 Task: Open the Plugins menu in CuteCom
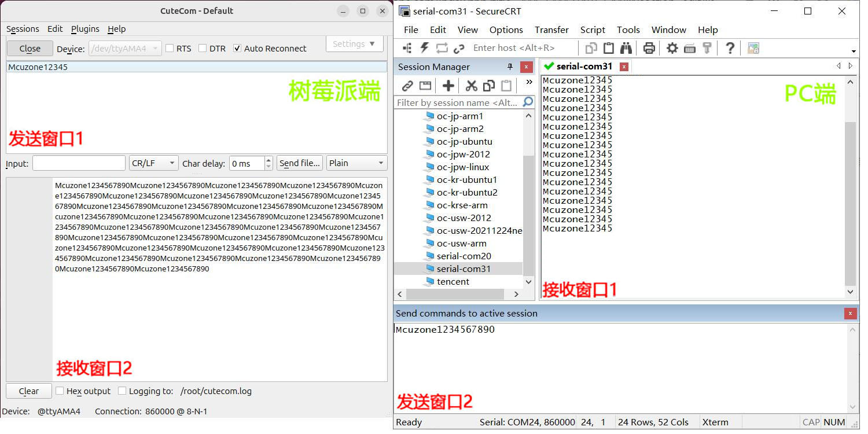tap(85, 29)
